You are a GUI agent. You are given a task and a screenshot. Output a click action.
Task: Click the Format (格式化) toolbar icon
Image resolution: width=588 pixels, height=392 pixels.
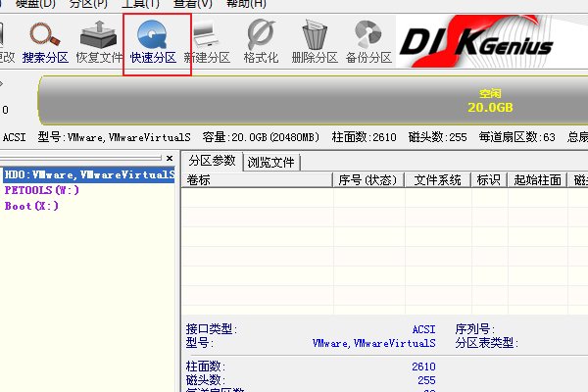[261, 42]
